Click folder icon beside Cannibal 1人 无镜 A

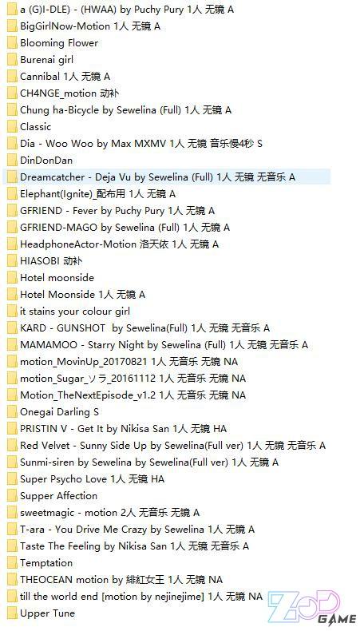click(x=12, y=77)
